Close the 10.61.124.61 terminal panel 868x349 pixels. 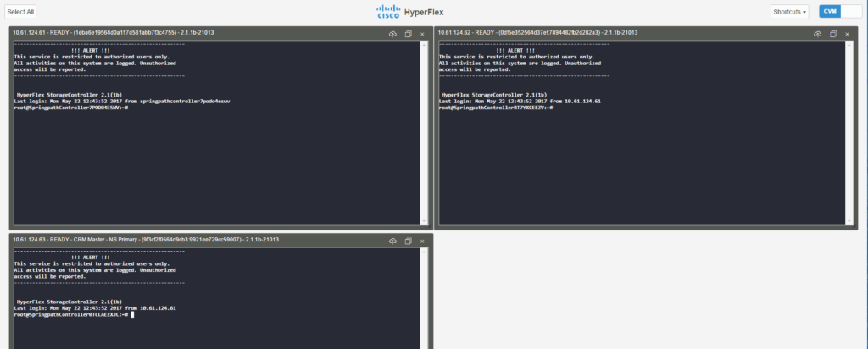[422, 34]
